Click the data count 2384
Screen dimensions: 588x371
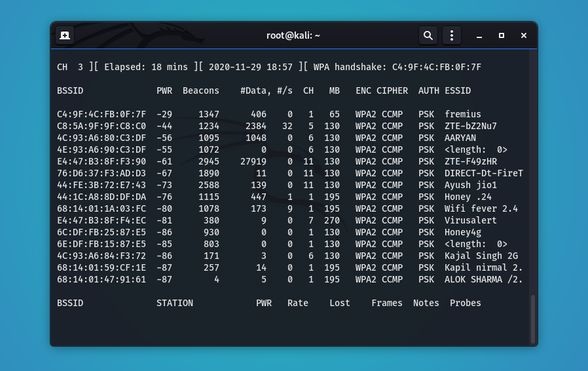pyautogui.click(x=256, y=126)
